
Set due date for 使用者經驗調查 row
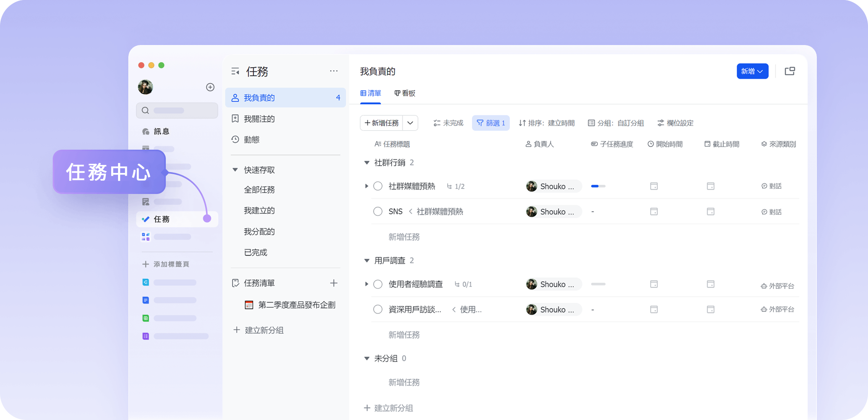tap(711, 284)
